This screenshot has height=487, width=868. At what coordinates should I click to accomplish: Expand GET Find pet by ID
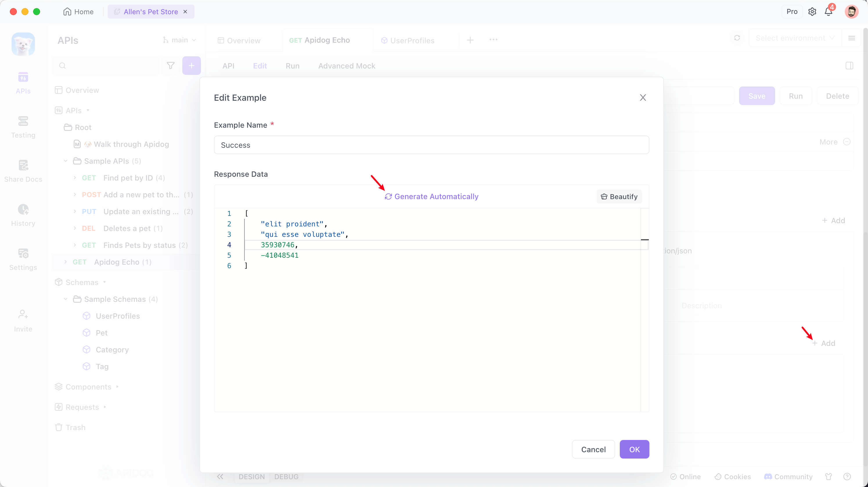[75, 178]
